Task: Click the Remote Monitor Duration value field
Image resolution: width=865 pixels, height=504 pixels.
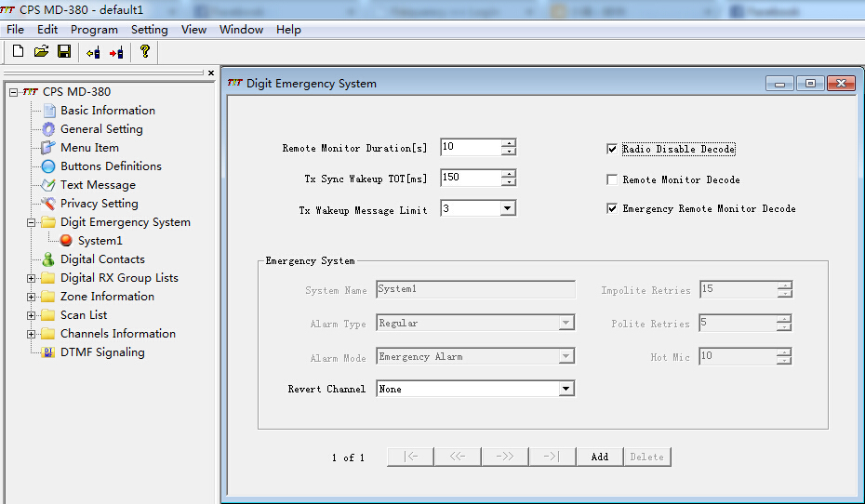Action: tap(472, 147)
